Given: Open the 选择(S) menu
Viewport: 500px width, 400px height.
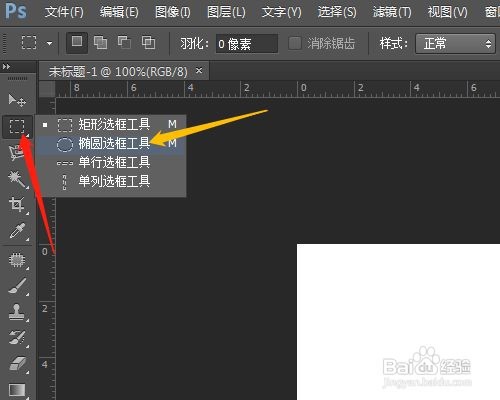Looking at the screenshot, I should click(x=337, y=12).
